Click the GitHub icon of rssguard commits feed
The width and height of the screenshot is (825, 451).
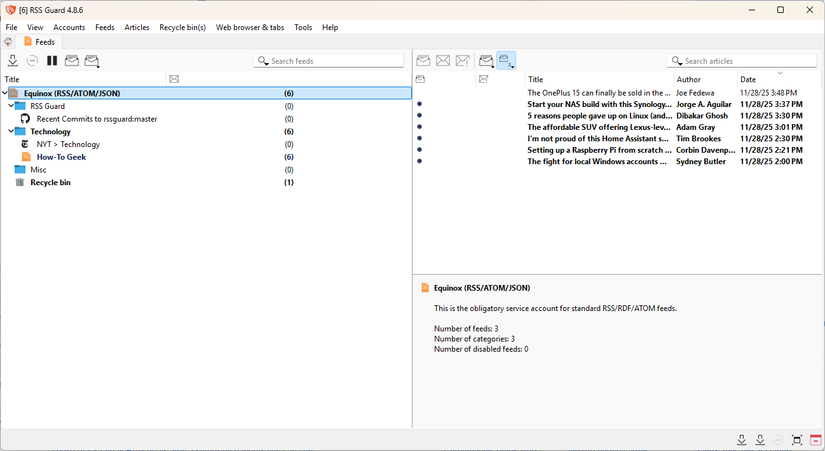click(x=25, y=119)
